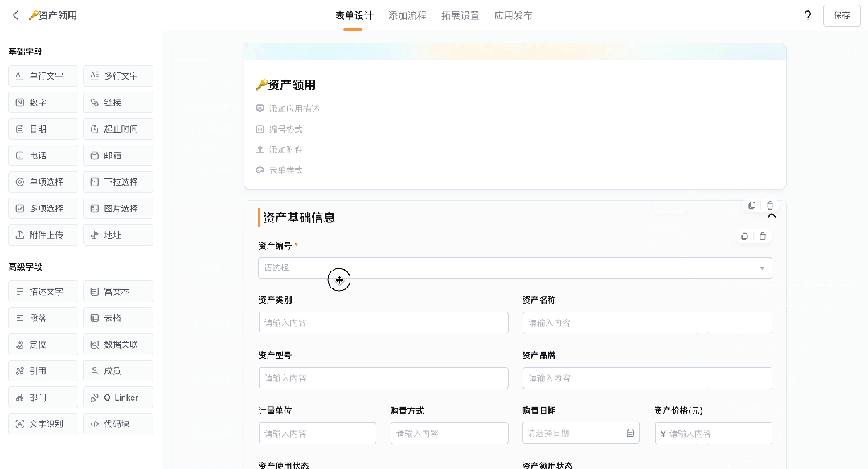Click the back arrow beside 资产领用
The height and width of the screenshot is (469, 868).
(15, 15)
